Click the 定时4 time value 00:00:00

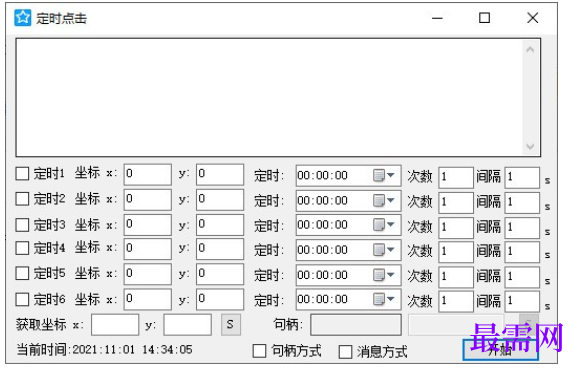323,250
